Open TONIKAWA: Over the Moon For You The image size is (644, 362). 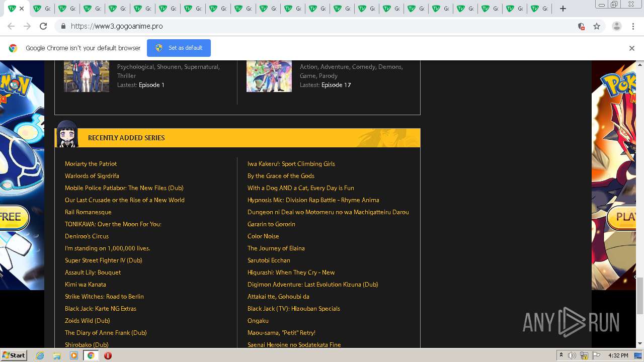click(x=113, y=224)
